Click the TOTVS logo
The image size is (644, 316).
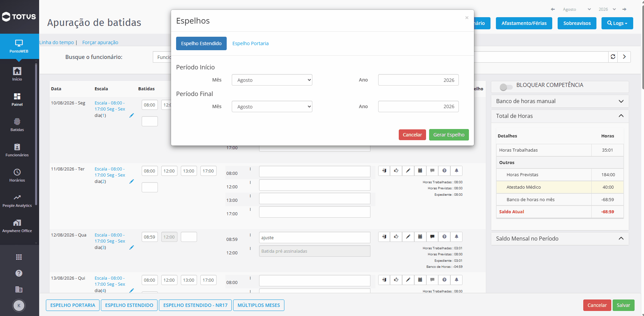click(x=19, y=17)
